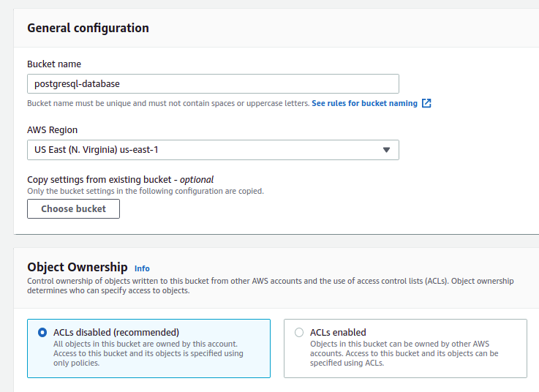Click the external link icon after bucket naming rules
539x392 pixels.
pyautogui.click(x=426, y=104)
